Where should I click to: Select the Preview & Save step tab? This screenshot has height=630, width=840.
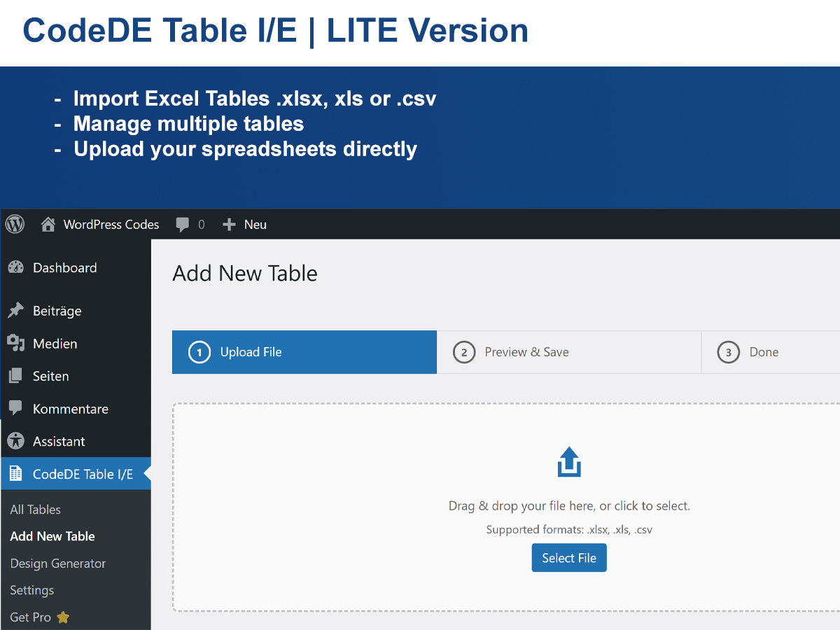point(569,352)
